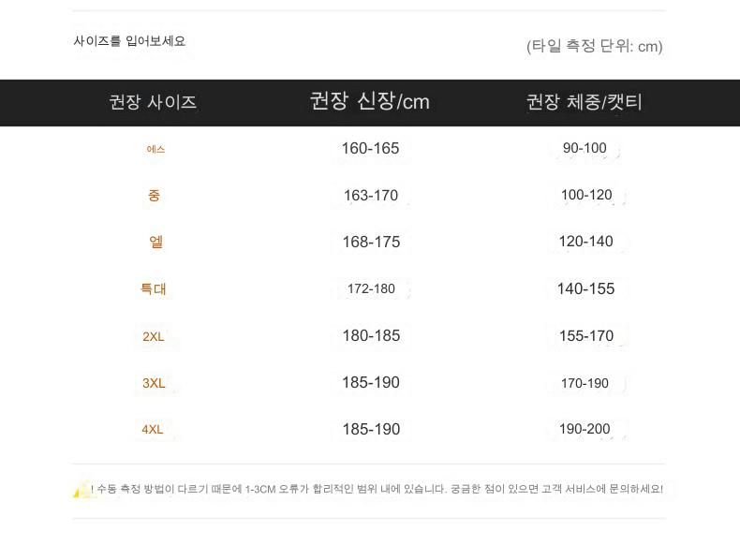Viewport: 740px width, 560px height.
Task: Pick the 특대 size label
Action: pos(154,288)
